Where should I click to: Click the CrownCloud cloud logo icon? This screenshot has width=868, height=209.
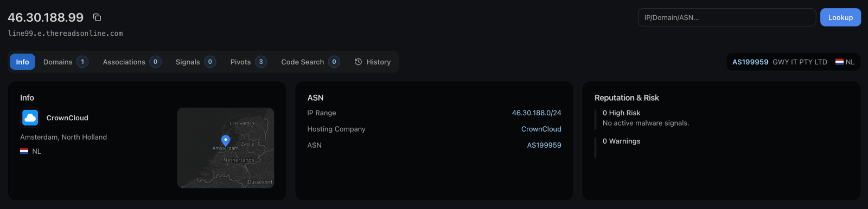tap(30, 117)
